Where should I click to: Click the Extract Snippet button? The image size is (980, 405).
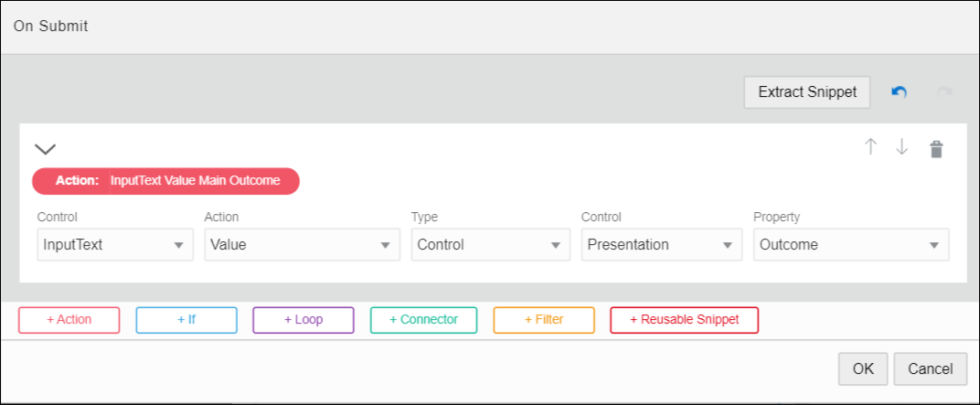click(x=807, y=92)
